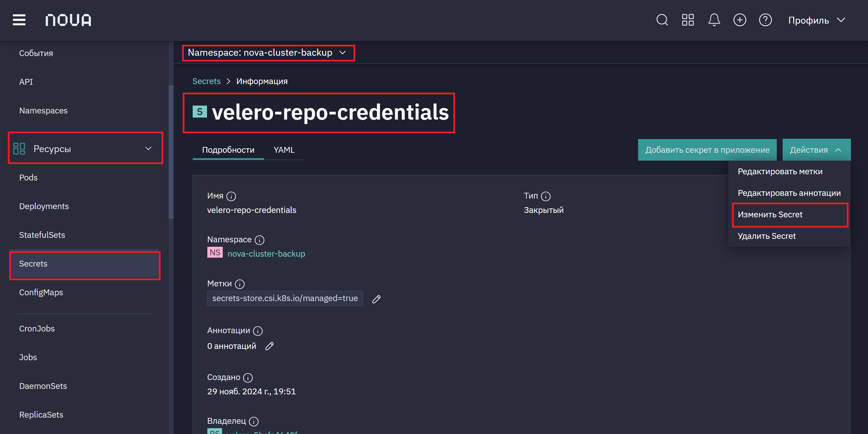Show info tooltip for Владелец field
Viewport: 868px width, 434px height.
coord(254,421)
